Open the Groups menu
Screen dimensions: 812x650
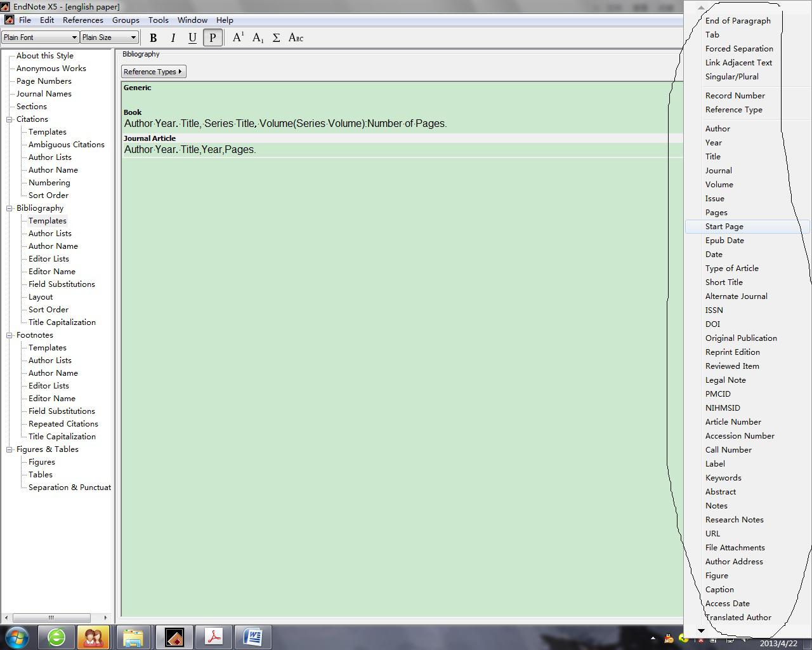click(126, 20)
